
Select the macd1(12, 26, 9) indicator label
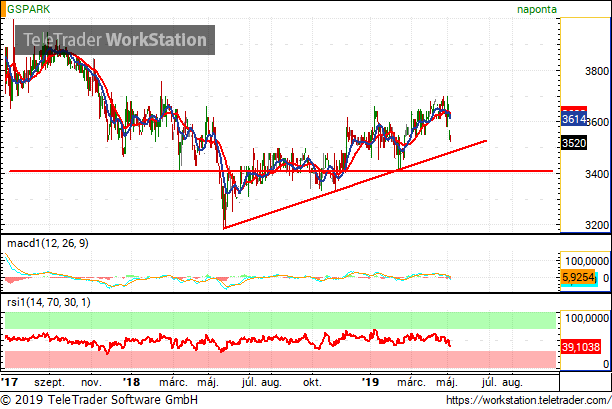pos(48,243)
